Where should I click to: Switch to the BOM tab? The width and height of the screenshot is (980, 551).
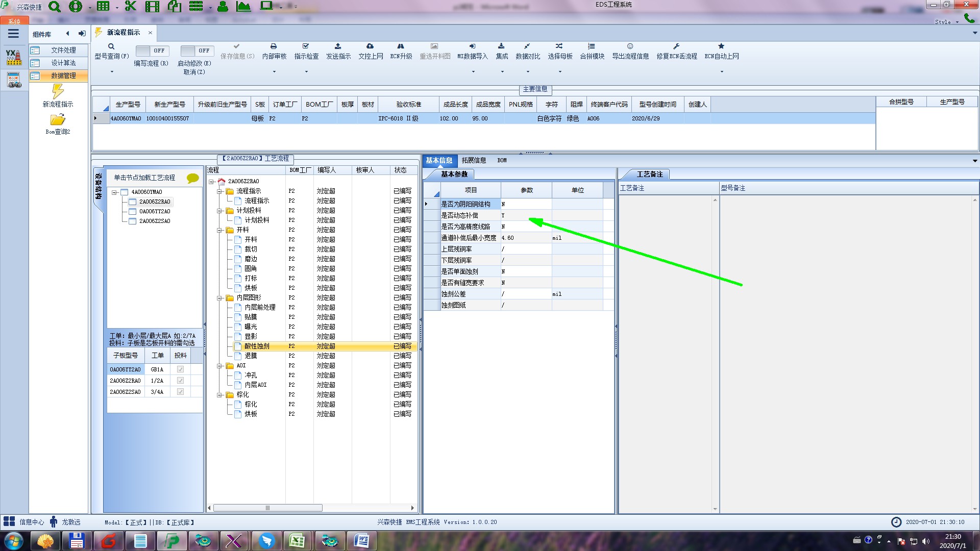click(x=502, y=160)
